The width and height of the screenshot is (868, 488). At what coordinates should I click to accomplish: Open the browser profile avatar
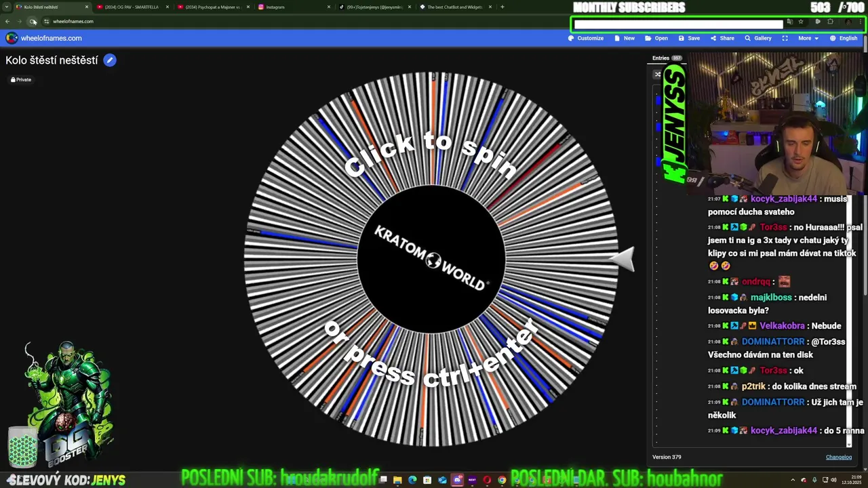pos(848,22)
